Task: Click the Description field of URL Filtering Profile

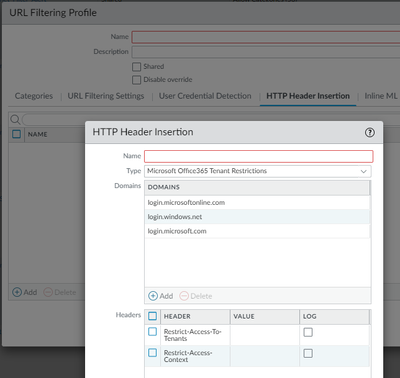Action: (266, 52)
